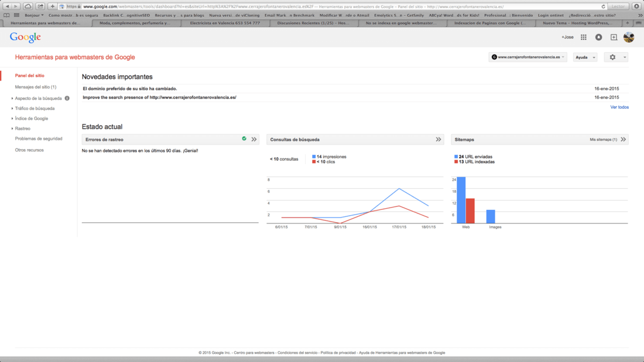Click the red clics legend swatch
The height and width of the screenshot is (362, 644).
click(314, 162)
